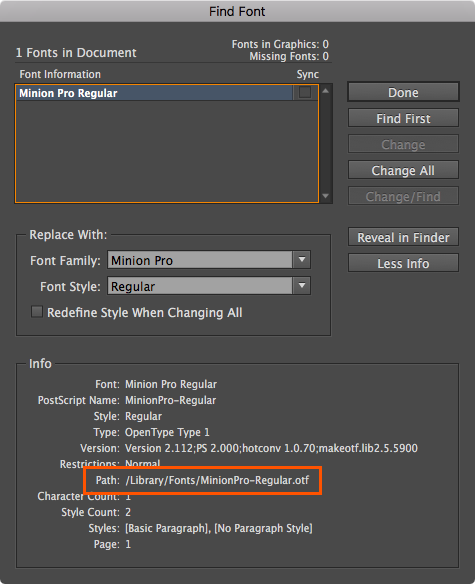475x584 pixels.
Task: Click the Find Font title bar
Action: click(x=237, y=11)
